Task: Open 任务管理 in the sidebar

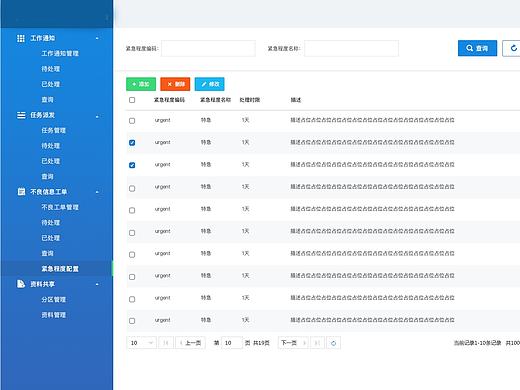Action: click(x=54, y=130)
